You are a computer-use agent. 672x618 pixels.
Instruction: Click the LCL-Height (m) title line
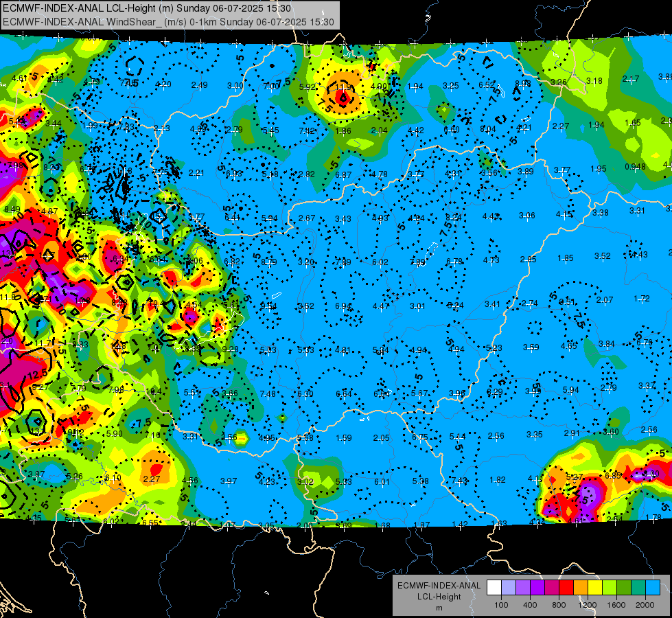[147, 8]
